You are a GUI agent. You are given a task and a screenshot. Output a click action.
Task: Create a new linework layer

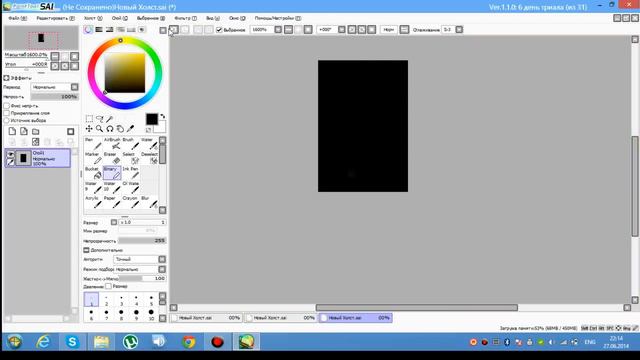pyautogui.click(x=24, y=131)
